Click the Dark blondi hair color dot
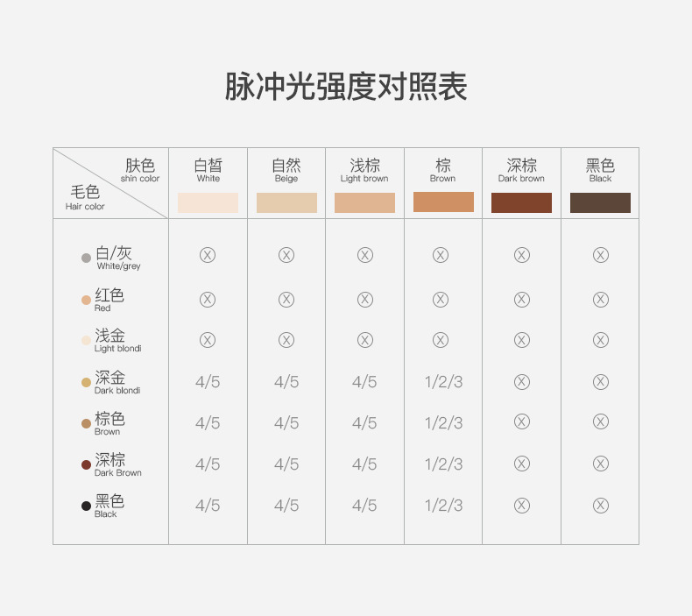Screen dimensions: 692x616 coord(87,382)
